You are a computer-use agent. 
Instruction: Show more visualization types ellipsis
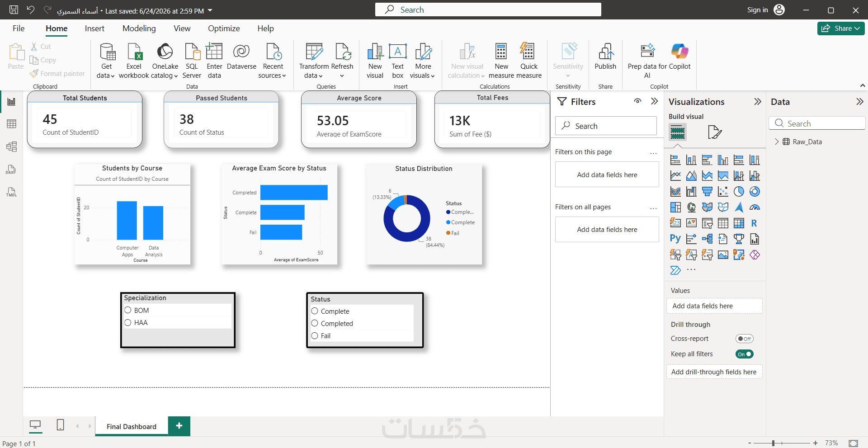[691, 269]
